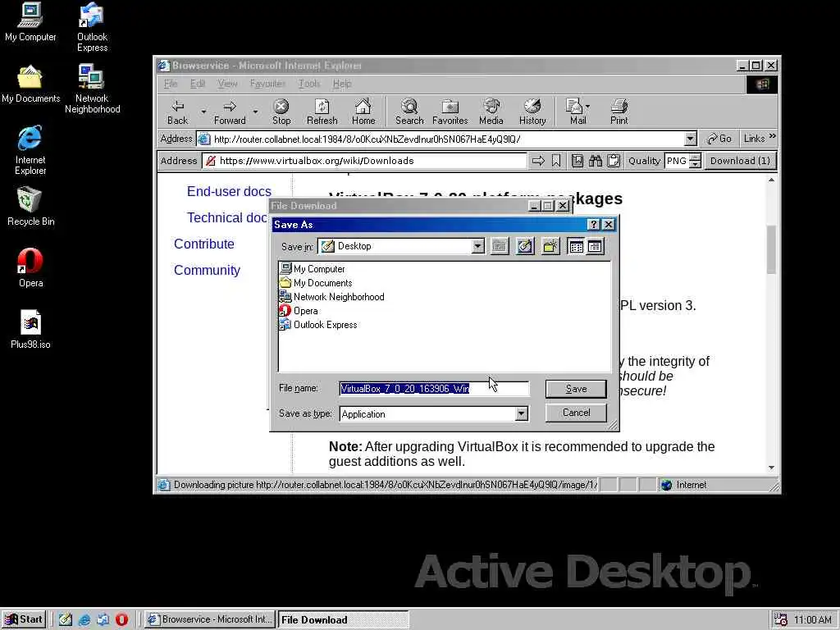Expand the Links toolbar chevron
Image resolution: width=840 pixels, height=630 pixels.
click(x=773, y=137)
